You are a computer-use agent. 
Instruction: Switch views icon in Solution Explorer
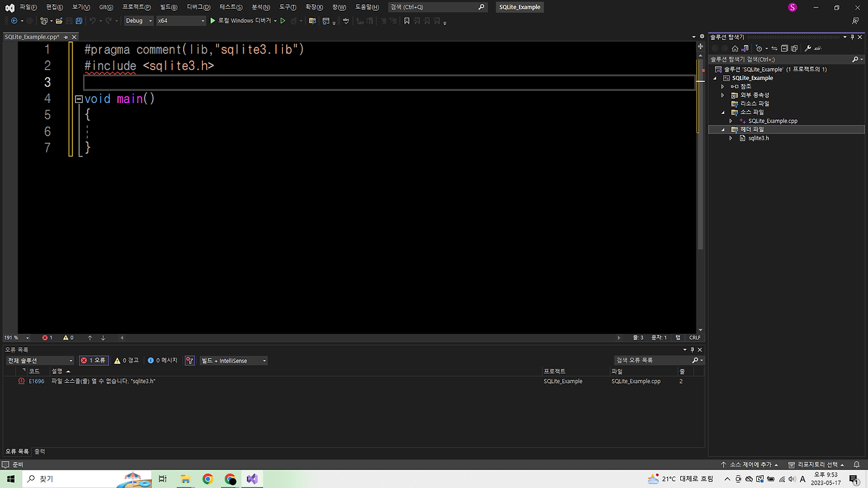pos(745,48)
